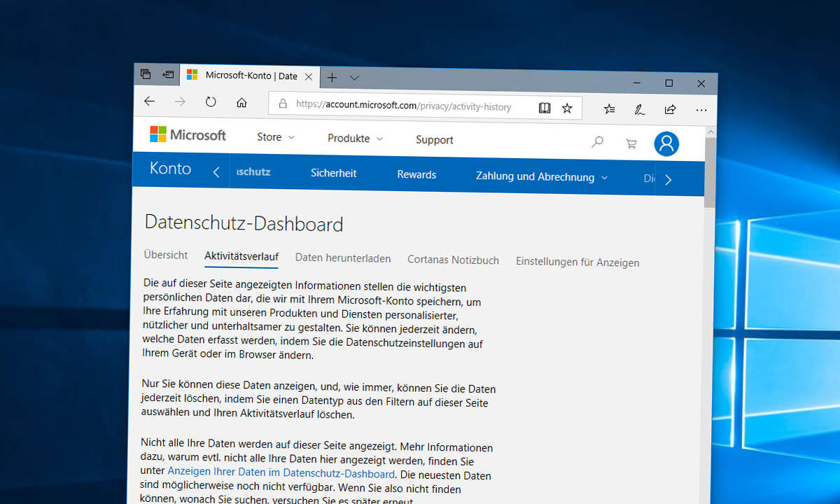
Task: Click the set tabs aside icon
Action: pyautogui.click(x=168, y=73)
